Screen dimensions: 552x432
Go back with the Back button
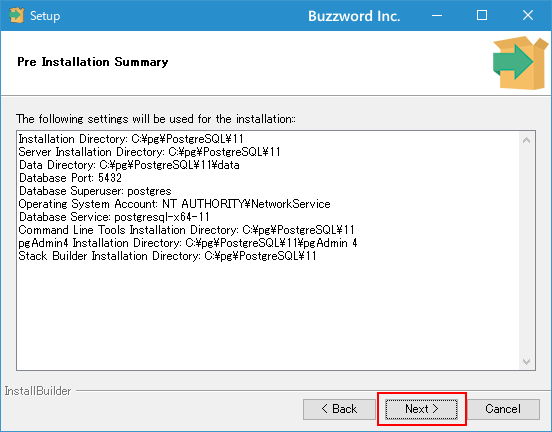point(339,409)
